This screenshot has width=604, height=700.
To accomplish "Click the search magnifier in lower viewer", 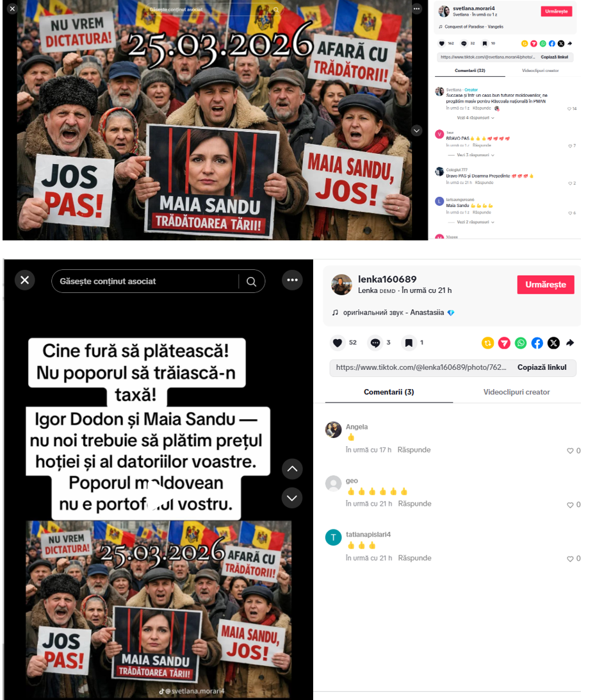I will pyautogui.click(x=252, y=281).
